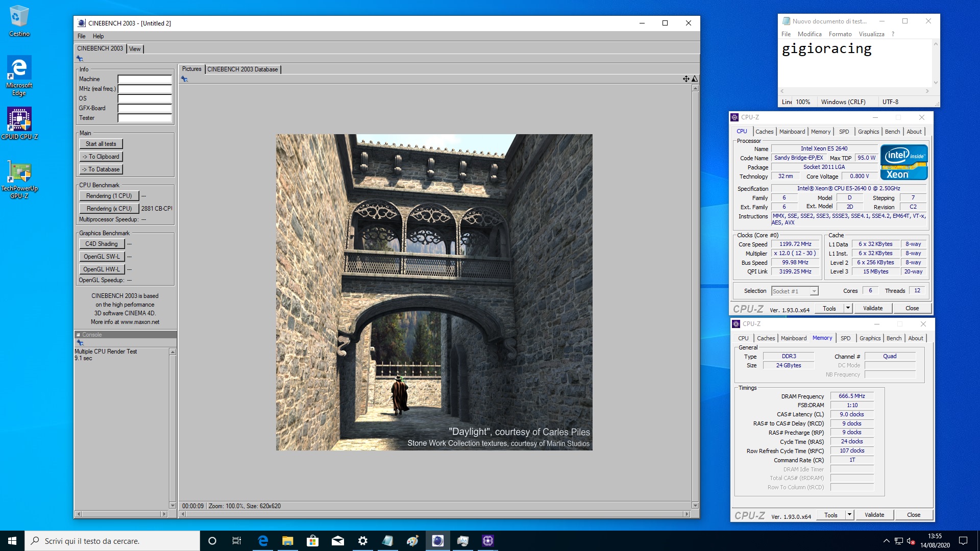Open the Cestino recycle bin desktop icon
Image resolution: width=980 pixels, height=551 pixels.
tap(19, 21)
